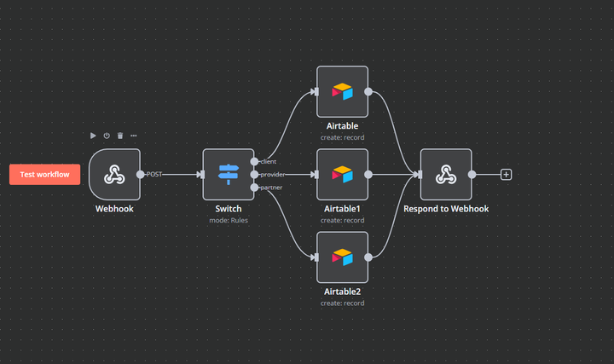Screen dimensions: 614x364
Task: Click the Airtable node output connector
Action: click(368, 91)
